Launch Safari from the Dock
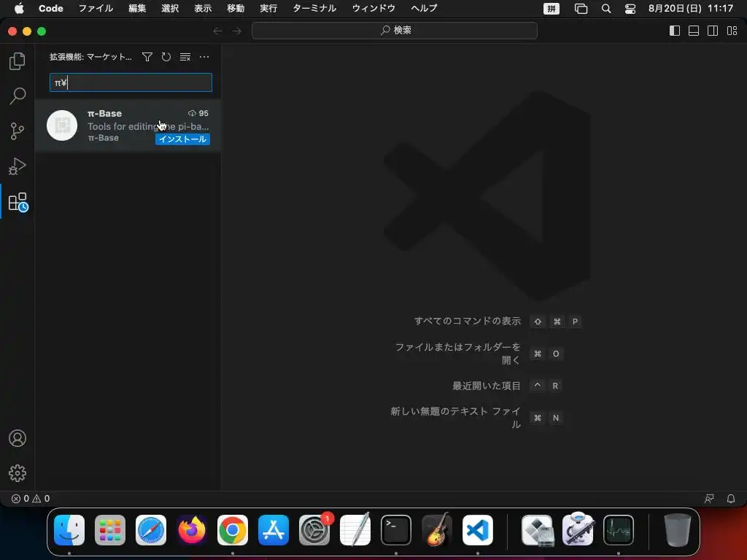 (151, 530)
